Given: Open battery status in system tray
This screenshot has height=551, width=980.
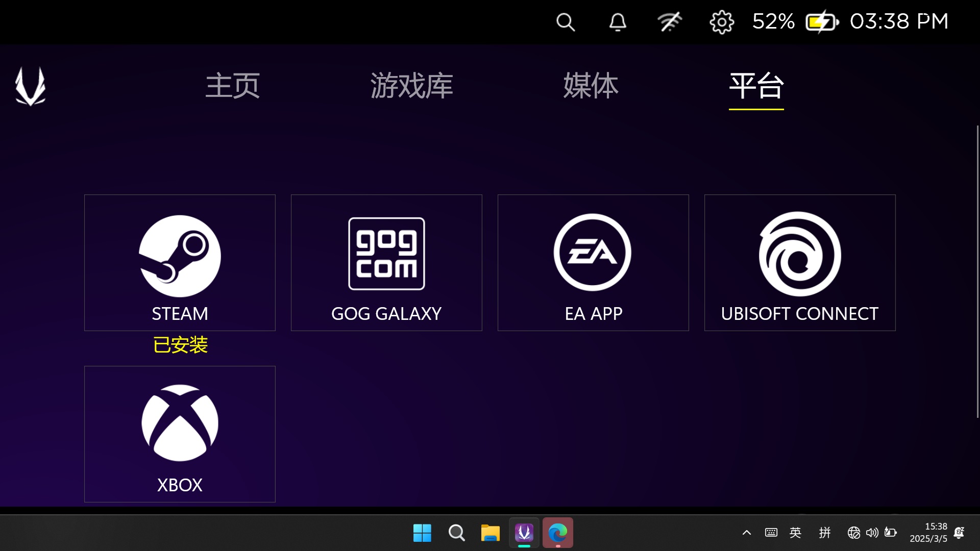Looking at the screenshot, I should tap(891, 533).
